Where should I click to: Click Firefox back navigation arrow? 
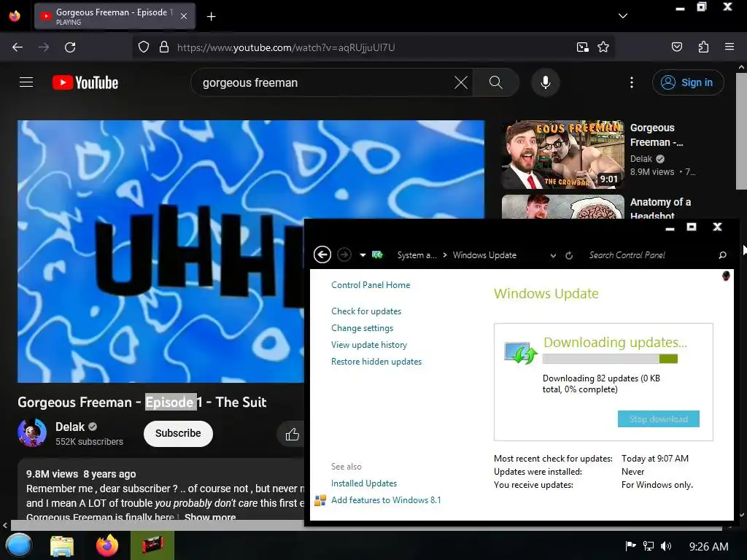point(18,47)
